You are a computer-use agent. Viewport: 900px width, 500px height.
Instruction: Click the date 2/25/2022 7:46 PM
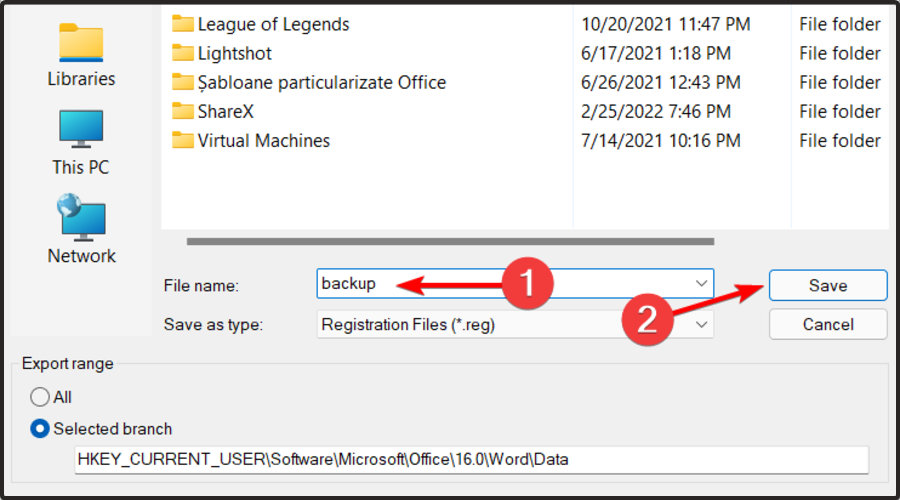click(x=655, y=111)
